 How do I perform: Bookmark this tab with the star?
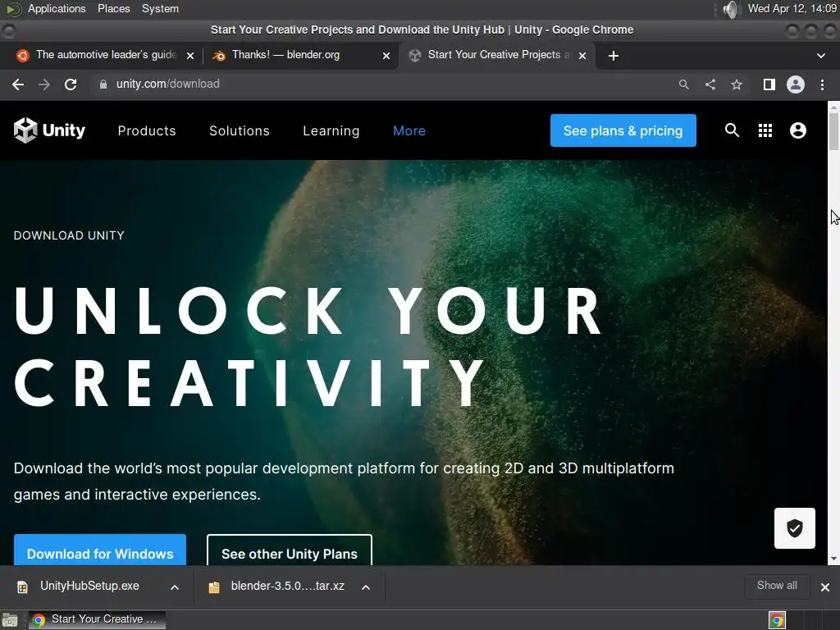737,84
